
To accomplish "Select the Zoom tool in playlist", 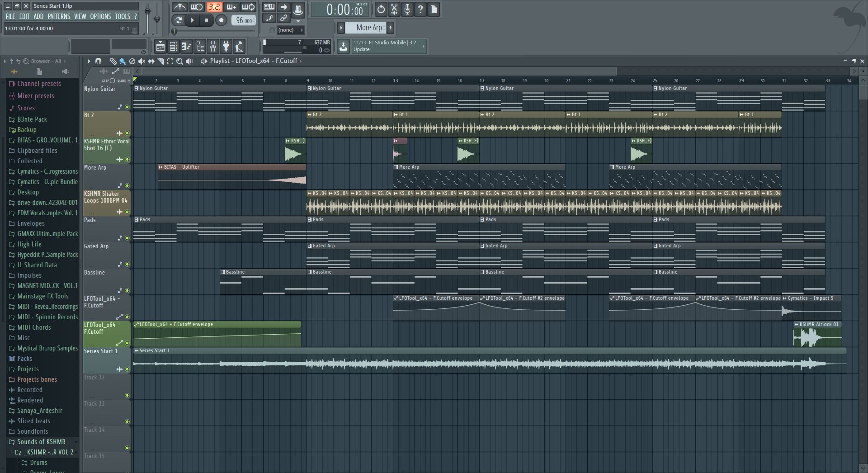I will (x=179, y=61).
